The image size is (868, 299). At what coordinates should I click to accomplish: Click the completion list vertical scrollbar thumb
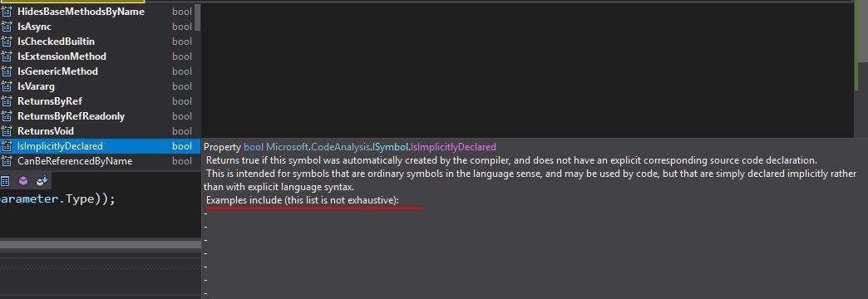198,17
